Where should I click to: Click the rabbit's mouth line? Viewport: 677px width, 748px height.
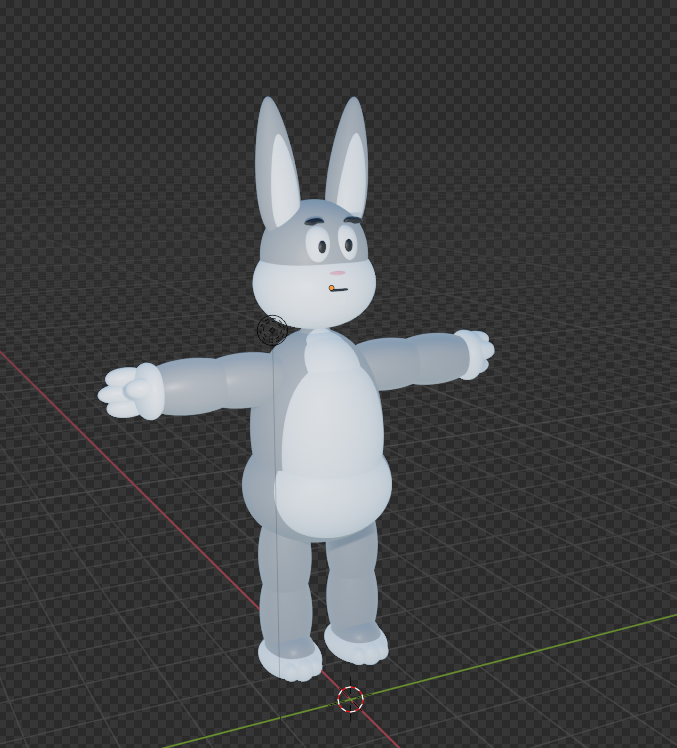point(341,289)
